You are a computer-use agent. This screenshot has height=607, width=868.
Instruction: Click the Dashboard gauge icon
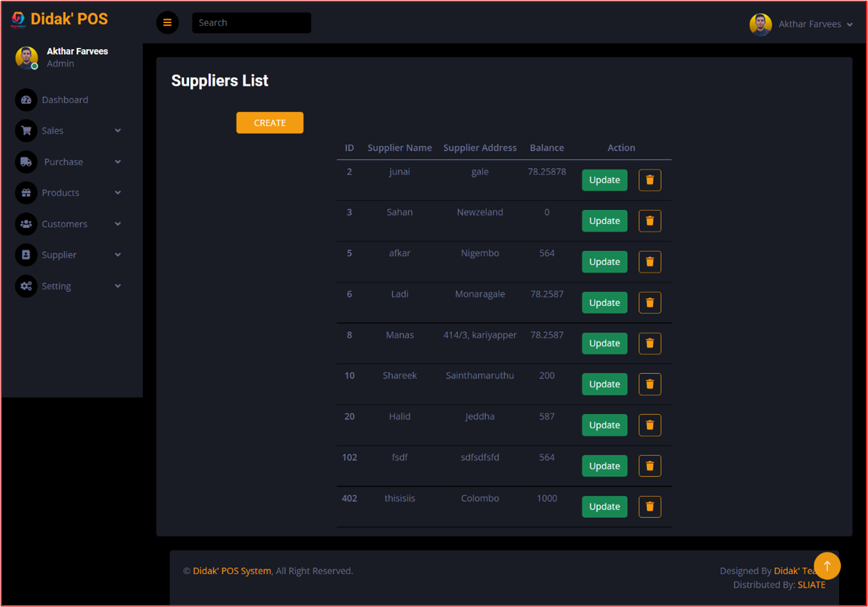26,100
